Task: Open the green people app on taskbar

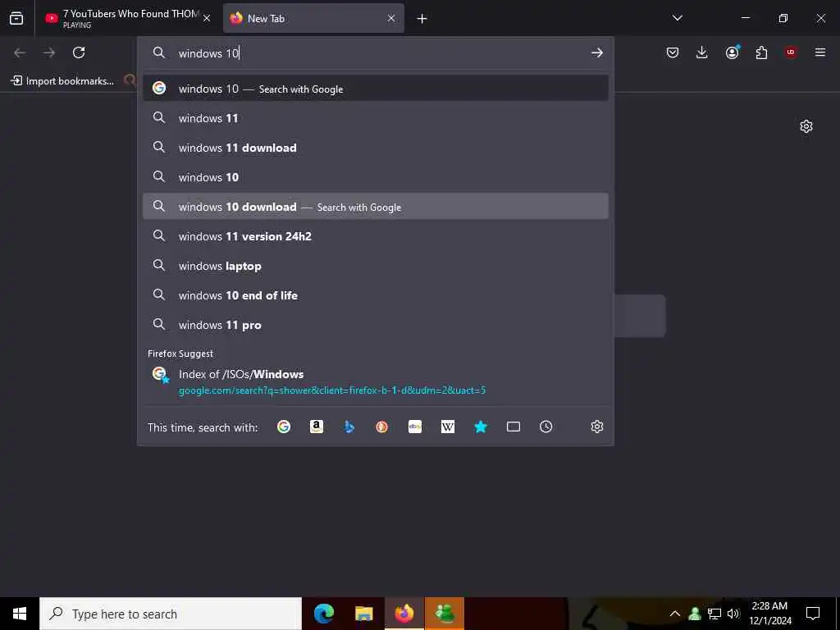Action: pos(445,614)
